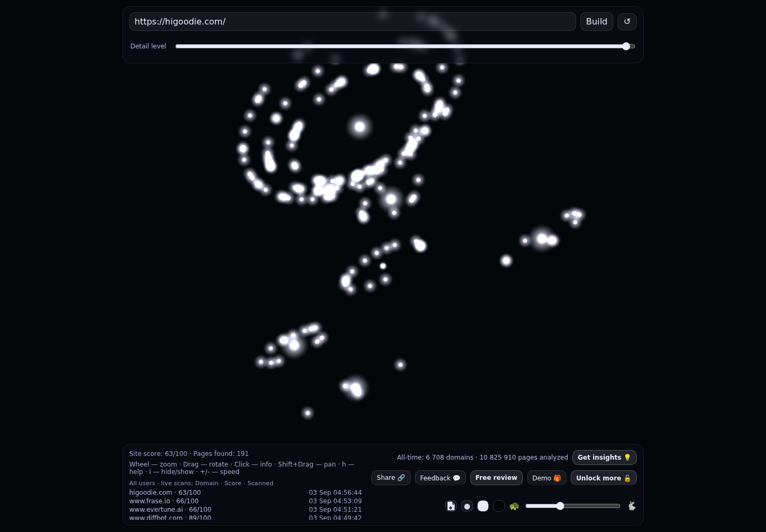This screenshot has height=532, width=766.
Task: Select the white color swatch
Action: point(483,506)
